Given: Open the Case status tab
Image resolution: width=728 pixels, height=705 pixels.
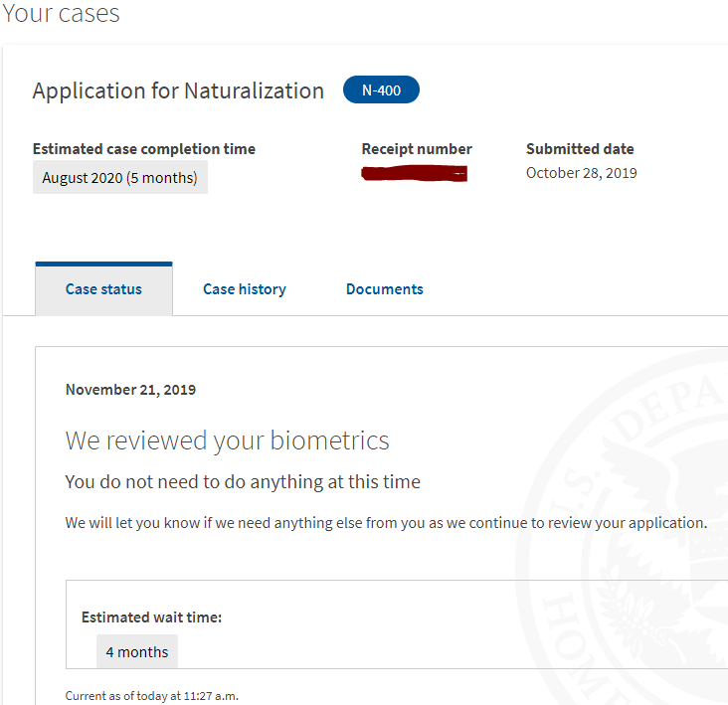Looking at the screenshot, I should tap(103, 289).
